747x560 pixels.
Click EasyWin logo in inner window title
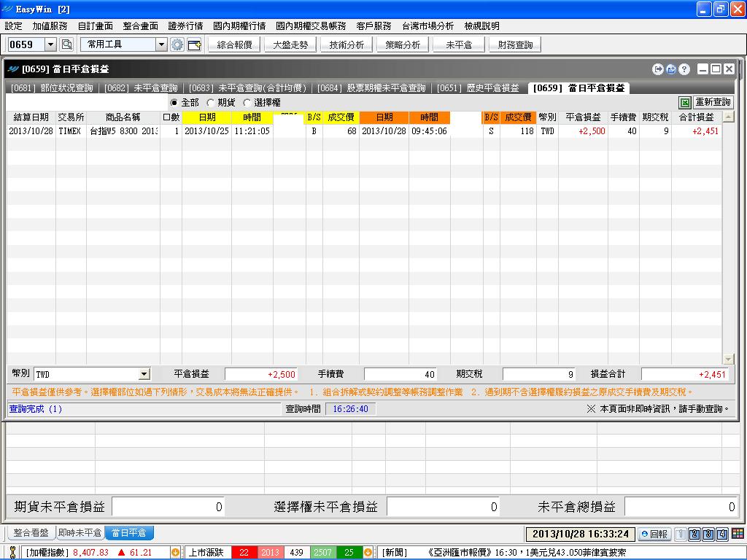[13, 69]
